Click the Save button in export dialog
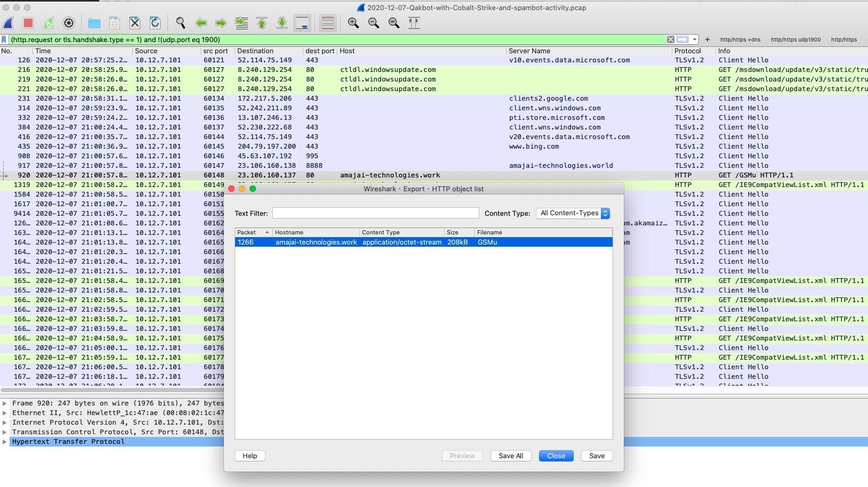This screenshot has height=487, width=868. pos(597,456)
